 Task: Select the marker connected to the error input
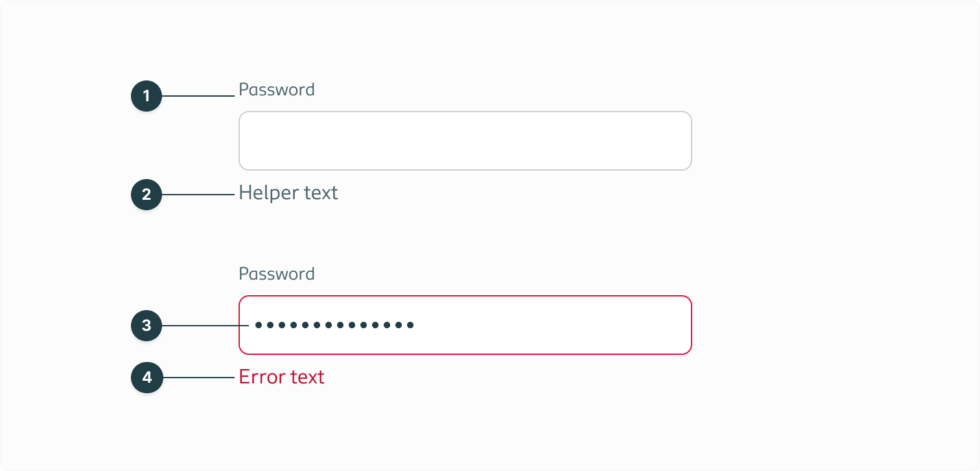146,326
